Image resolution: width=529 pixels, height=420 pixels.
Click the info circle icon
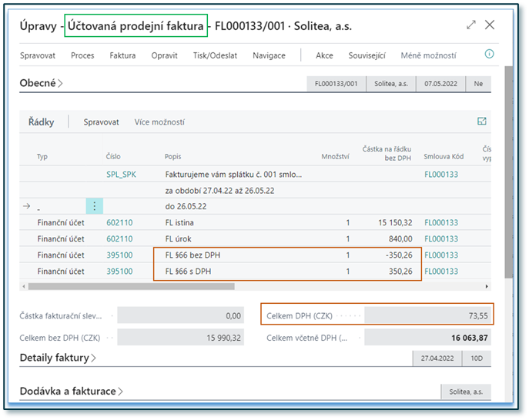[488, 55]
